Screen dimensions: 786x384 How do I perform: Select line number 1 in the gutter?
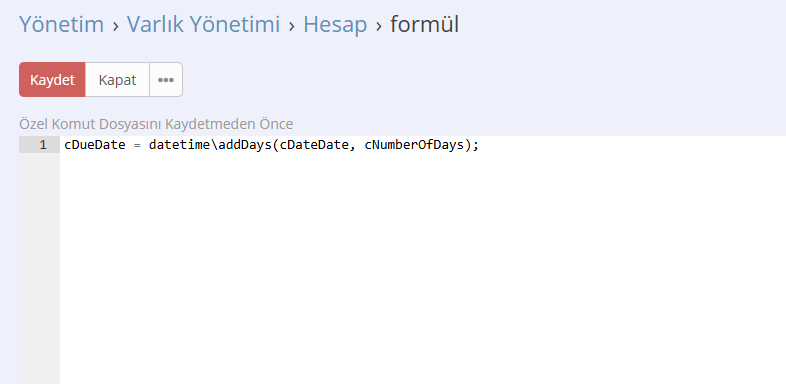coord(43,145)
